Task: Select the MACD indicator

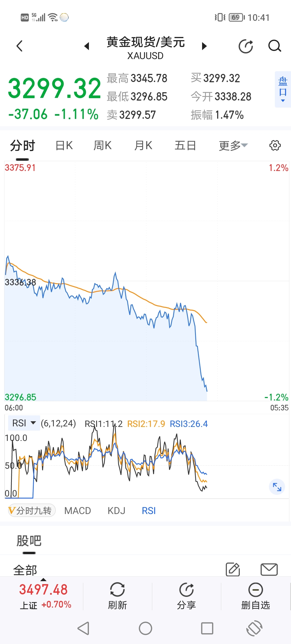Action: pos(78,511)
